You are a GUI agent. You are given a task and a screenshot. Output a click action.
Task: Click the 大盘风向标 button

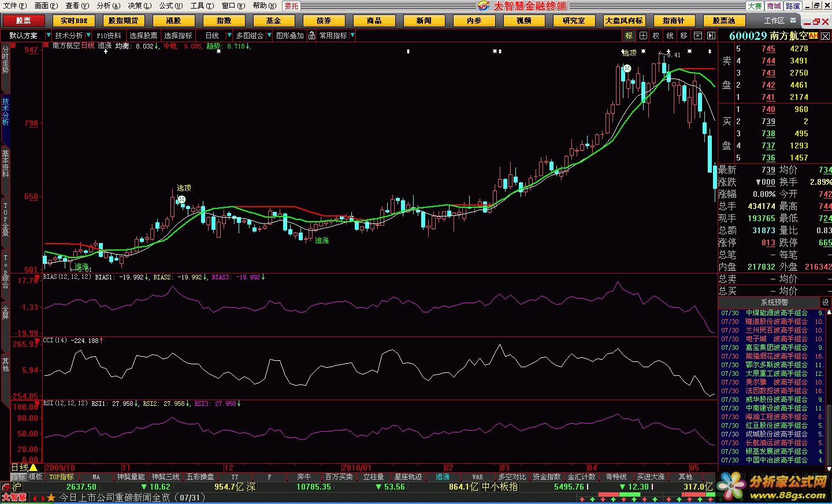click(x=624, y=20)
